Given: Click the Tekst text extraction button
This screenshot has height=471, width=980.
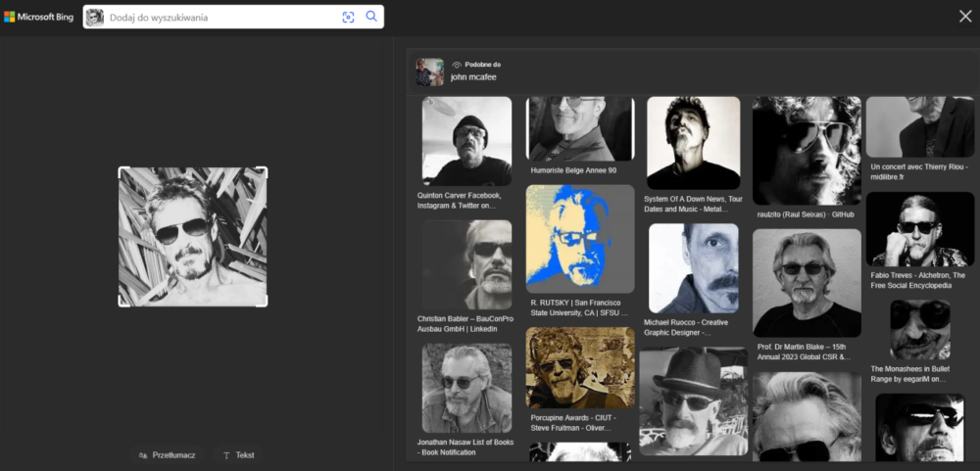Looking at the screenshot, I should (x=238, y=455).
